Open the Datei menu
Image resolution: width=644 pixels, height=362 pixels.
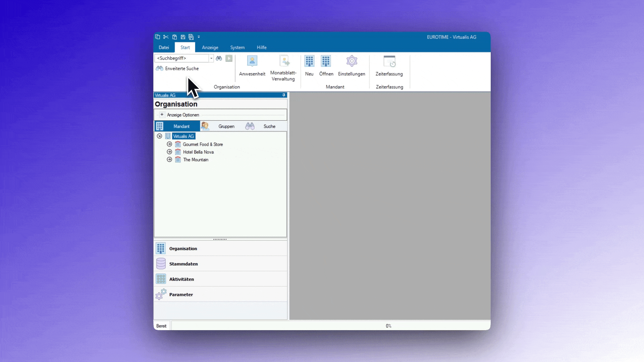(164, 48)
